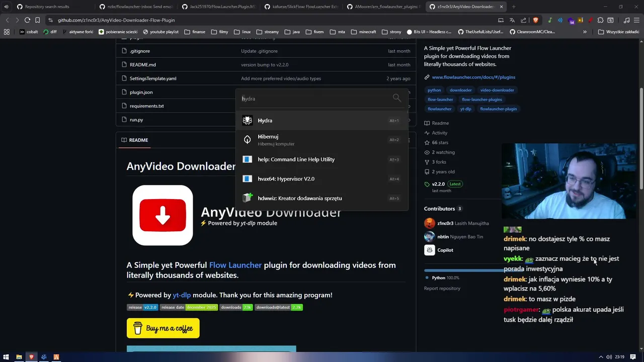This screenshot has width=644, height=362.
Task: Open the bookmarks apps grid icon
Action: tap(7, 32)
